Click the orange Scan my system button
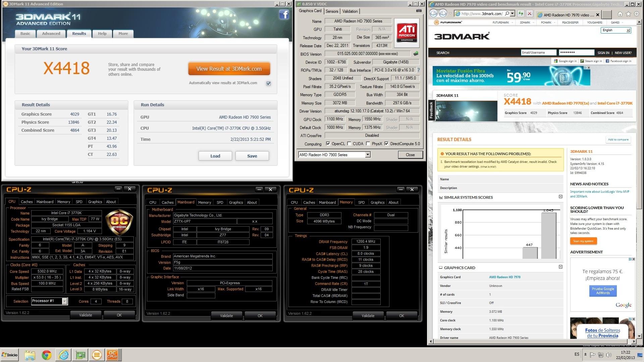The image size is (644, 362). 583,241
